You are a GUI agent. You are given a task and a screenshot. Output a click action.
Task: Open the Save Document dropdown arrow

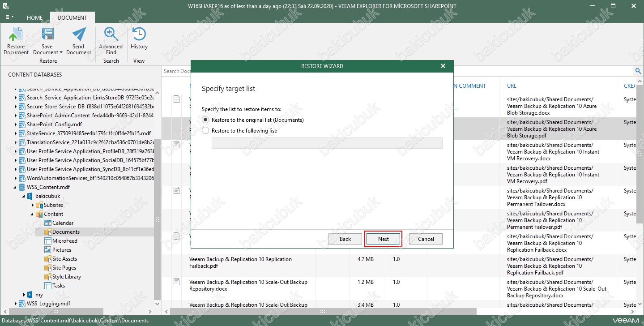[61, 52]
